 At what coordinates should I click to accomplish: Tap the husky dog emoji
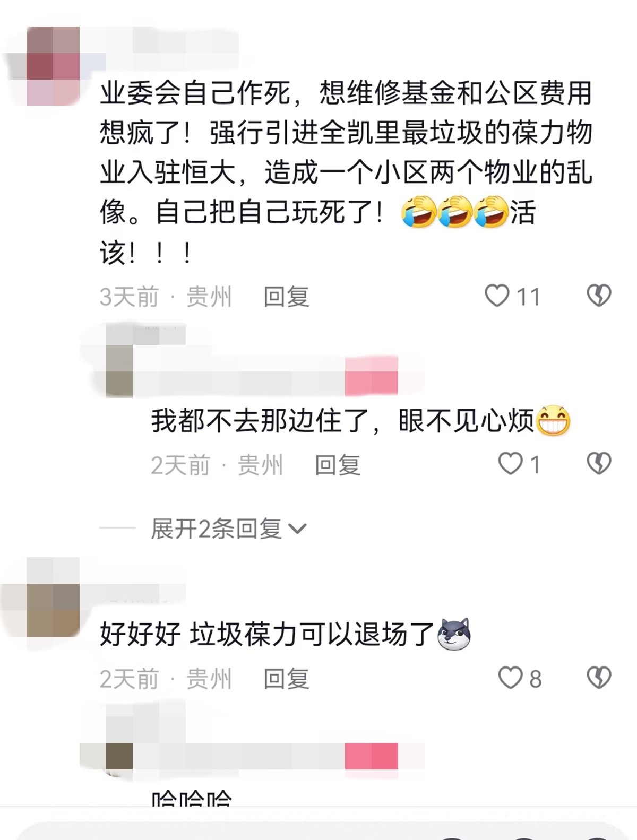pyautogui.click(x=454, y=634)
